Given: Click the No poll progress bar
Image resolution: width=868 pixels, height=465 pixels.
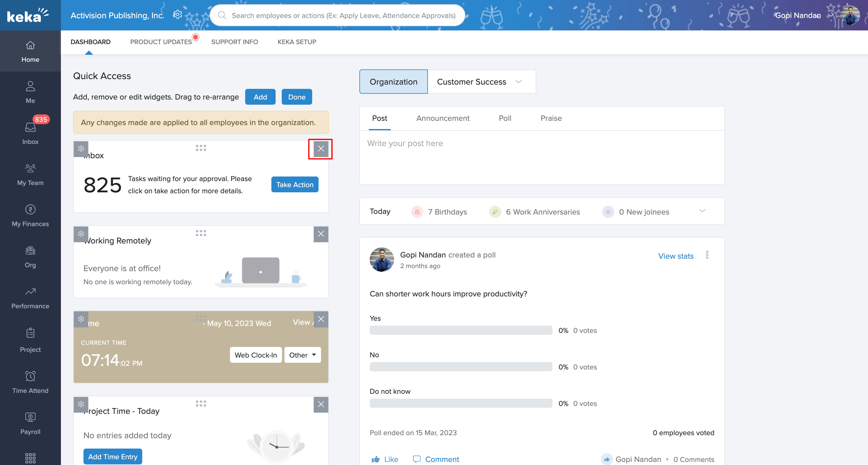Looking at the screenshot, I should pyautogui.click(x=461, y=367).
